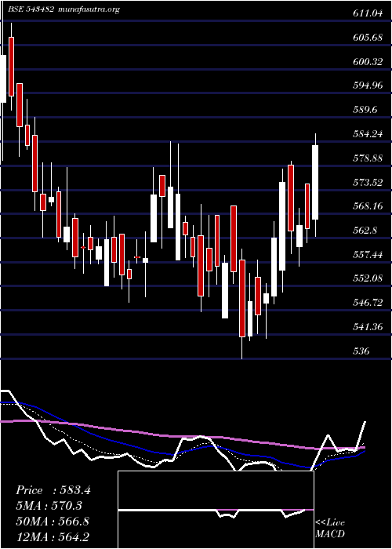Select the 536 price axis label
Image resolution: width=392 pixels, height=549 pixels.
pos(362,351)
